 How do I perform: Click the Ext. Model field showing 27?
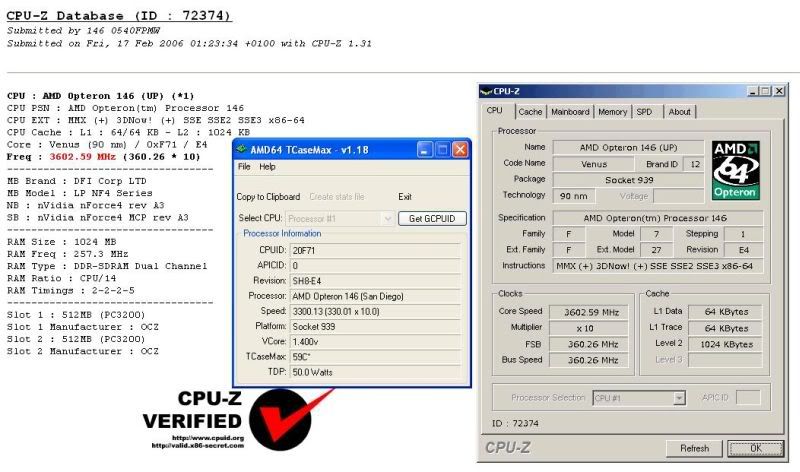point(656,250)
